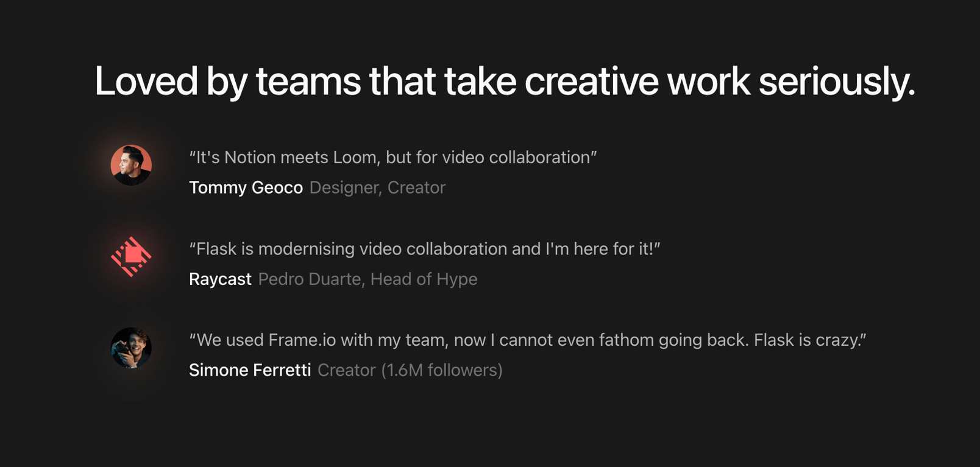Click 'Pedro Duarte, Head of Hype'
This screenshot has width=980, height=467.
click(x=367, y=279)
